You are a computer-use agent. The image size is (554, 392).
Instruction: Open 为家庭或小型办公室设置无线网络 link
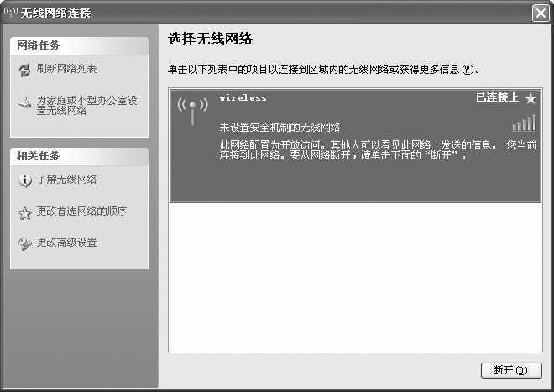pyautogui.click(x=86, y=106)
